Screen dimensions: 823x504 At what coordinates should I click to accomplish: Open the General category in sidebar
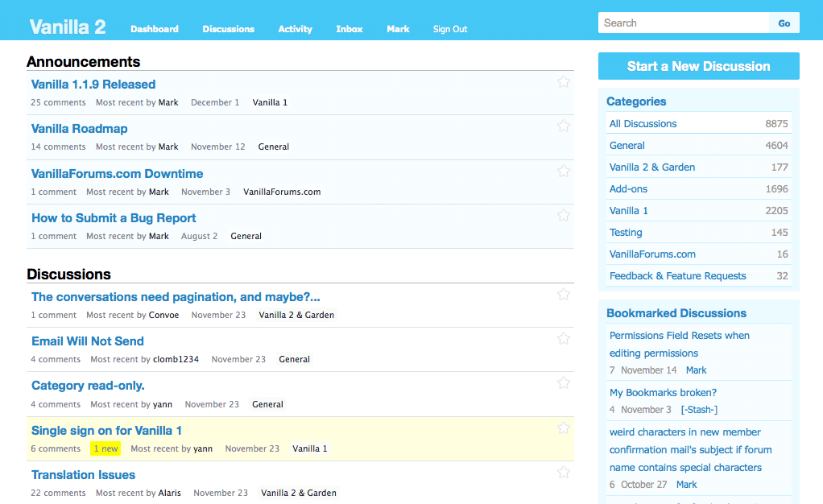point(627,146)
